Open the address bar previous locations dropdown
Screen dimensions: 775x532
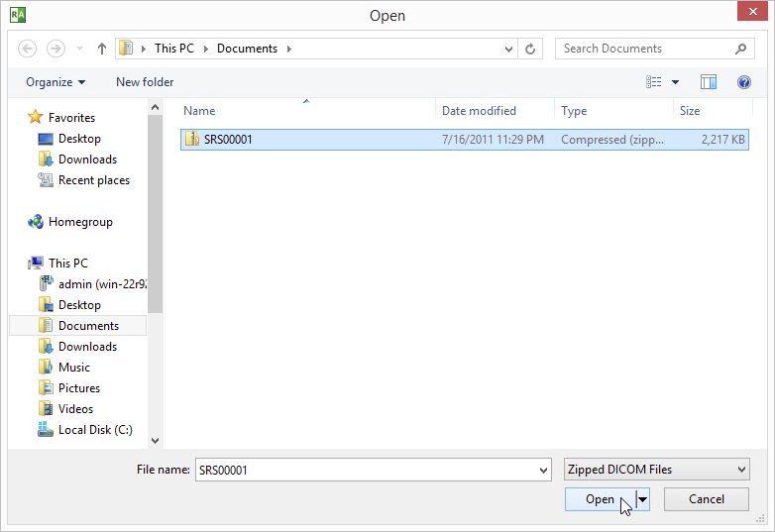point(509,49)
